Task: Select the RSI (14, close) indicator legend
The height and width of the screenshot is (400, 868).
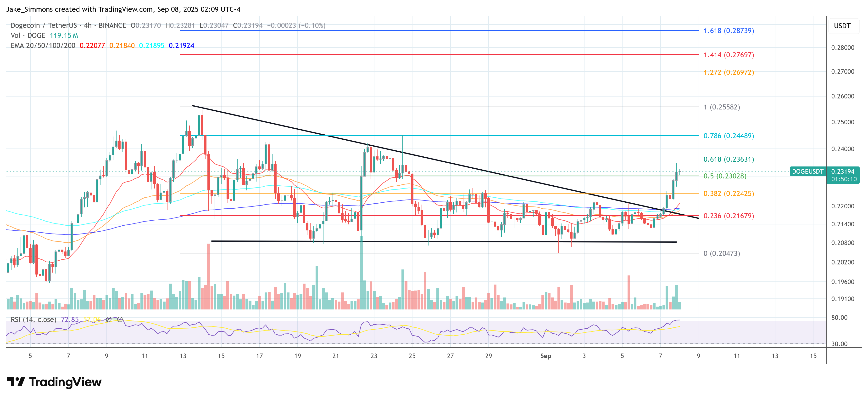Action: (x=33, y=319)
